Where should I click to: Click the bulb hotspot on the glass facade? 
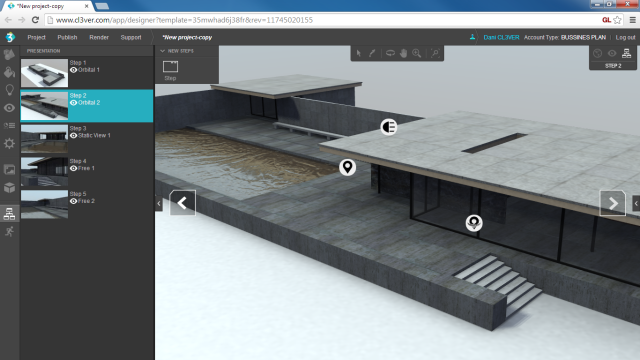pyautogui.click(x=474, y=223)
